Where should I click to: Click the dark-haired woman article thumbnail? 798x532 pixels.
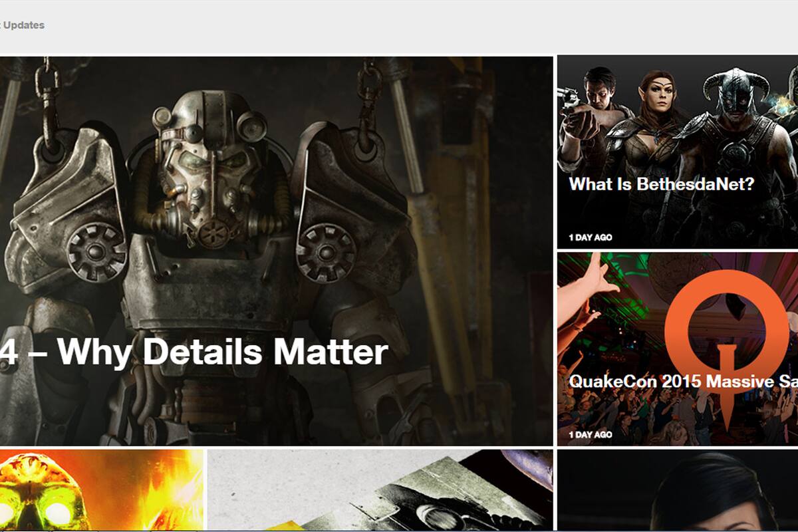pos(677,491)
